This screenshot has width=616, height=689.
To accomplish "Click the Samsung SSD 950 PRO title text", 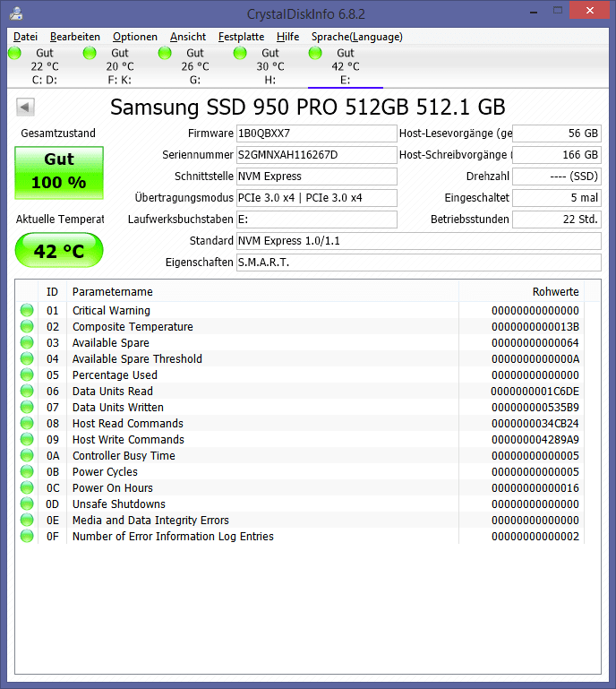I will (307, 107).
